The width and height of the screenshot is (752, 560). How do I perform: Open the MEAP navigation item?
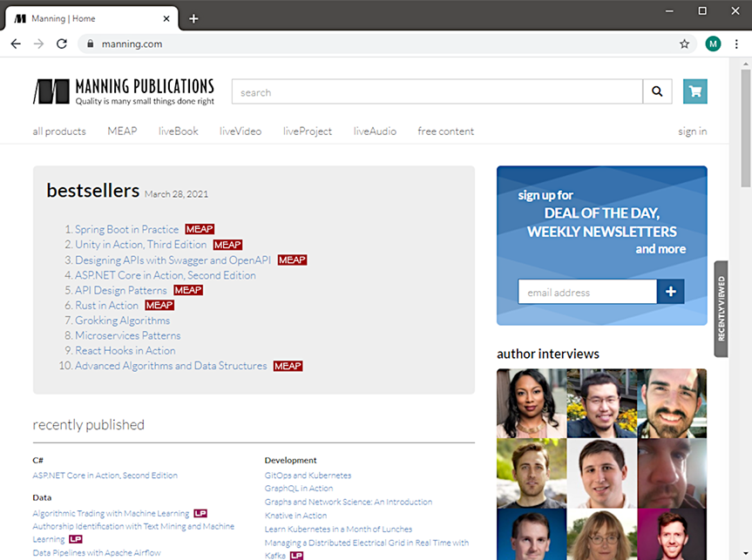click(122, 131)
